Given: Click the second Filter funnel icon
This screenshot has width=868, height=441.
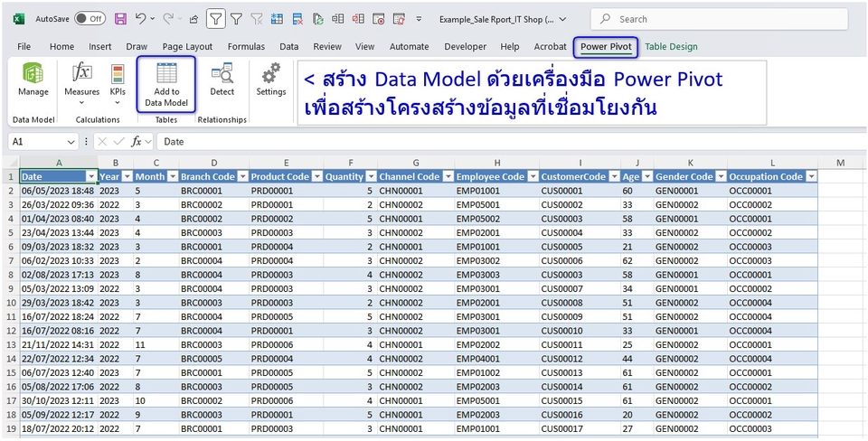Looking at the screenshot, I should 236,19.
